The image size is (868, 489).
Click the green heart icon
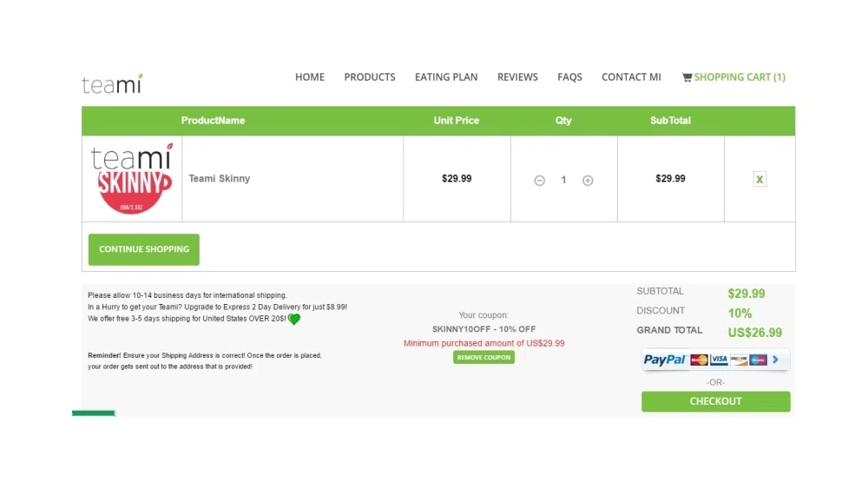(x=294, y=319)
